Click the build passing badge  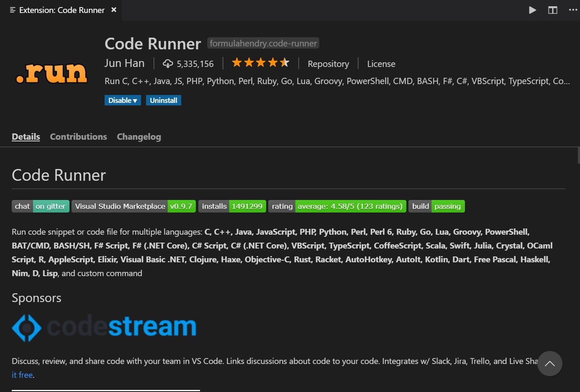pyautogui.click(x=436, y=206)
